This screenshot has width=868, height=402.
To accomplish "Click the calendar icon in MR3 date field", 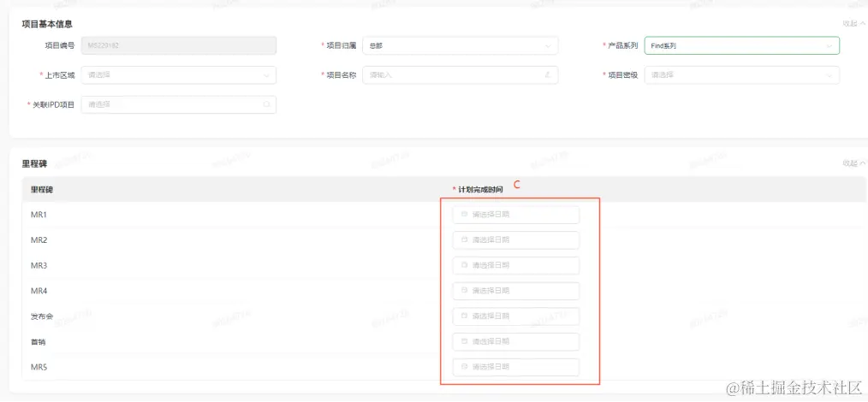I will (x=465, y=265).
